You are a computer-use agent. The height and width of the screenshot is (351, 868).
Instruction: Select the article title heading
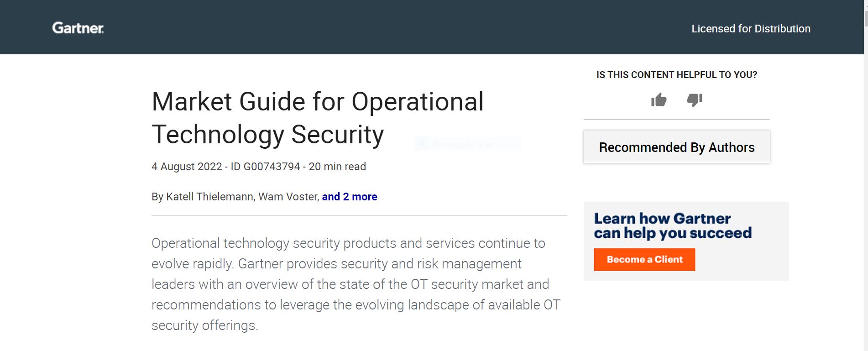[x=318, y=118]
